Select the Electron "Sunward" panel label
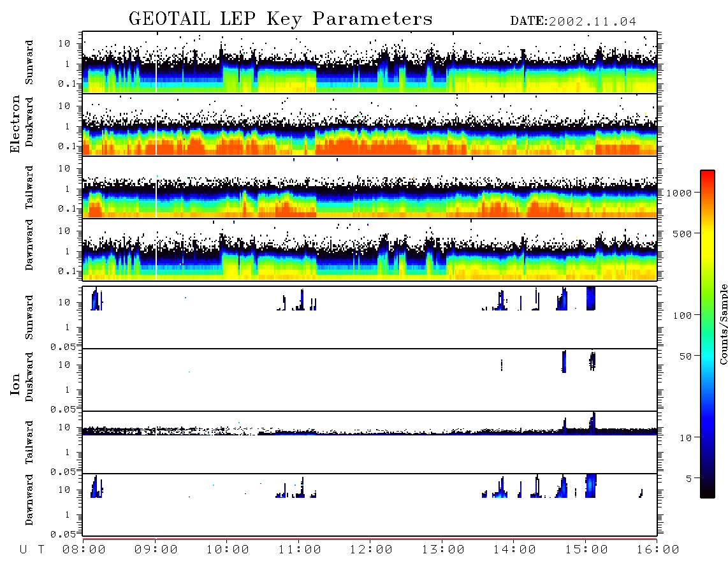The height and width of the screenshot is (561, 728). pyautogui.click(x=29, y=62)
